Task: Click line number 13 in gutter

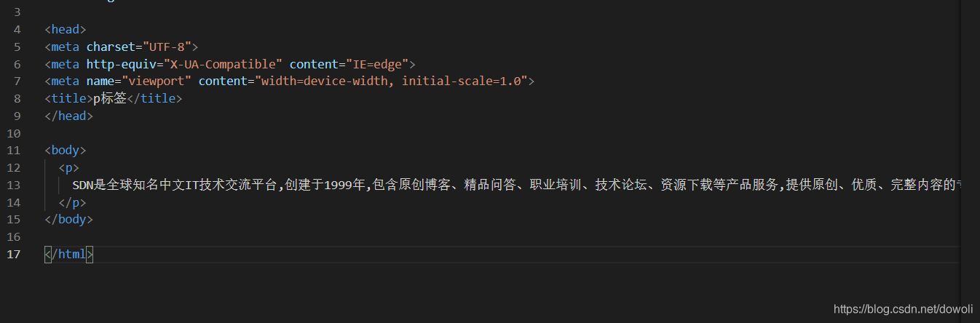Action: pos(13,185)
